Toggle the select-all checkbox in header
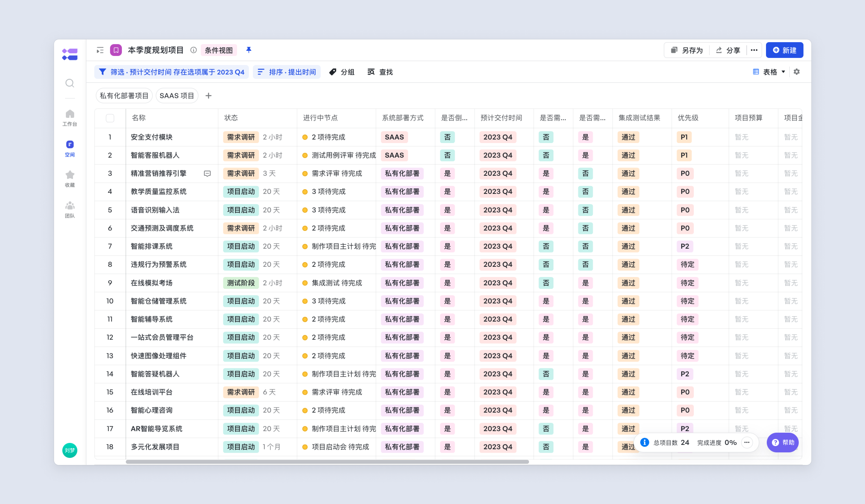 [110, 118]
